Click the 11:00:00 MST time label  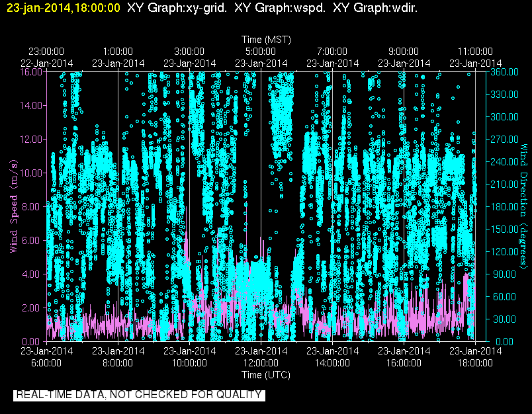[475, 52]
